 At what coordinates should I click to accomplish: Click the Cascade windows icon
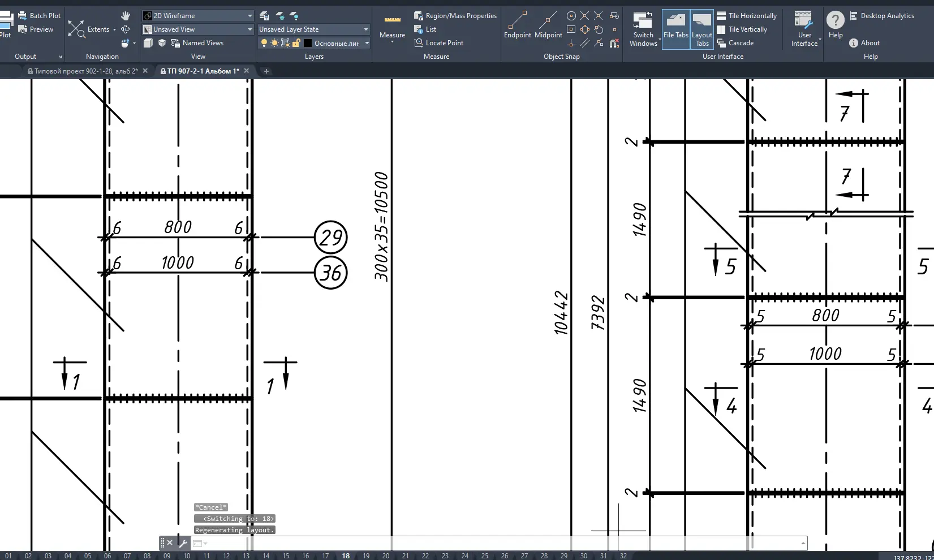coord(721,43)
